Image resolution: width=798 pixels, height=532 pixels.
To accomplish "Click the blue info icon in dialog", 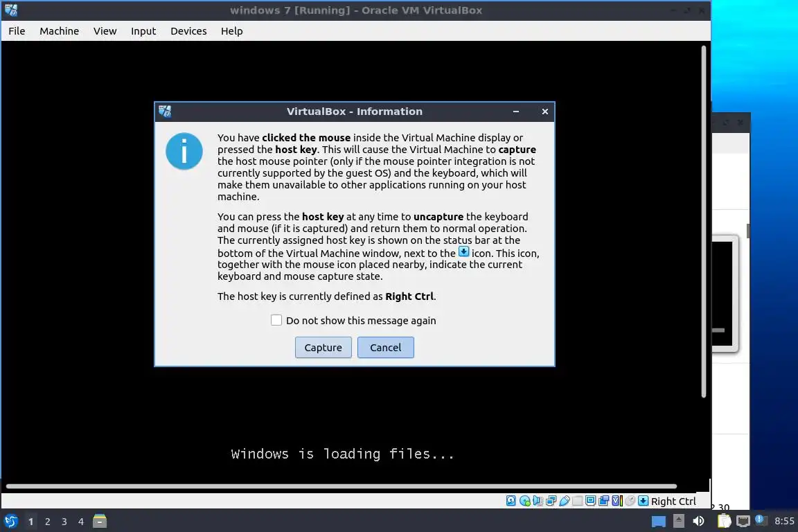I will [184, 151].
